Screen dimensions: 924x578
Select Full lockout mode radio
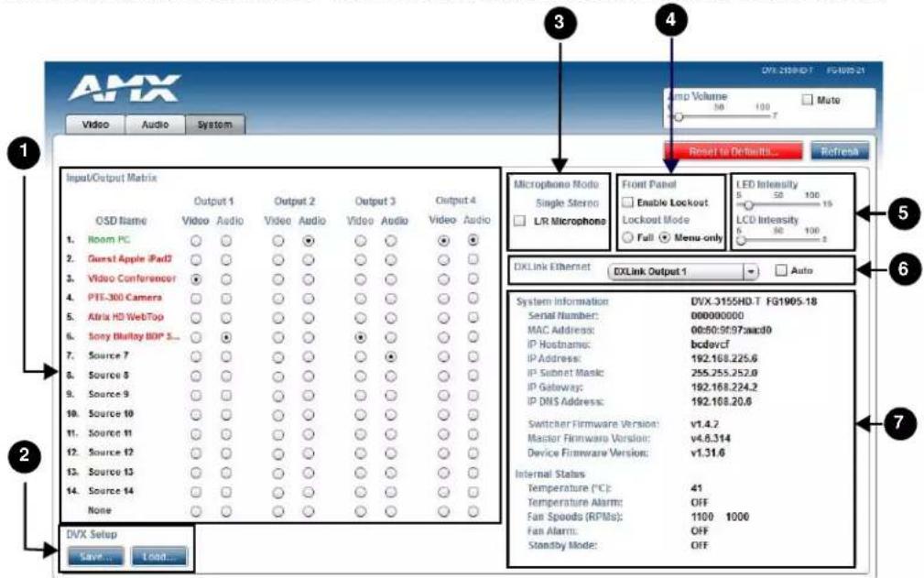pyautogui.click(x=627, y=237)
